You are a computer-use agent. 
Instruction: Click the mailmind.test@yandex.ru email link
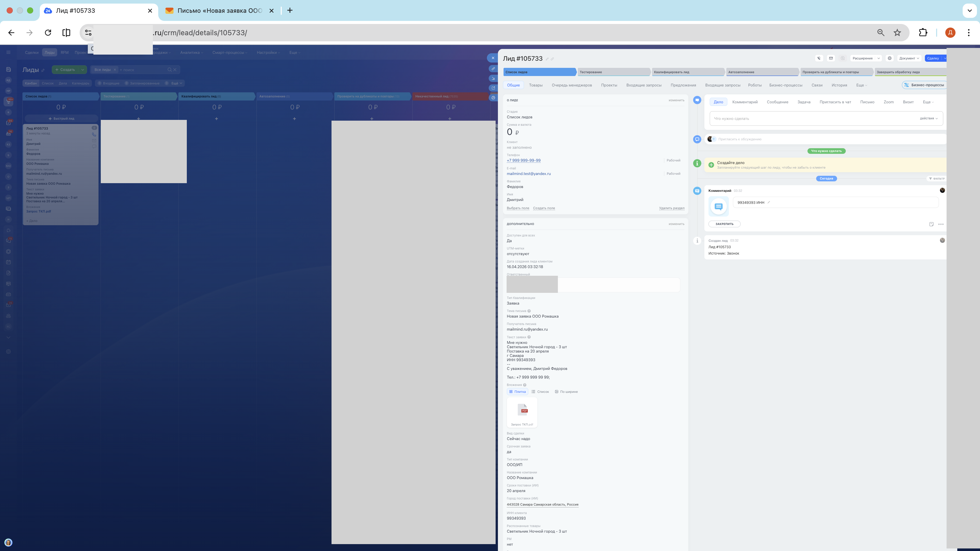coord(529,174)
